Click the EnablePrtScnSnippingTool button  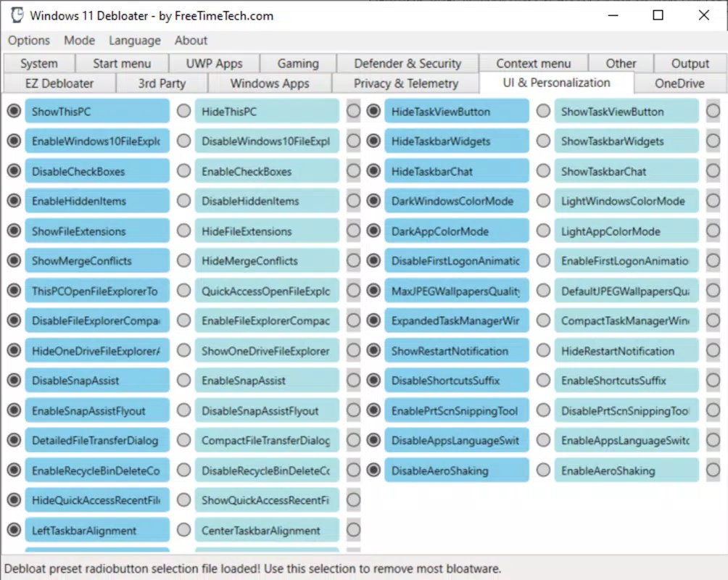point(456,411)
